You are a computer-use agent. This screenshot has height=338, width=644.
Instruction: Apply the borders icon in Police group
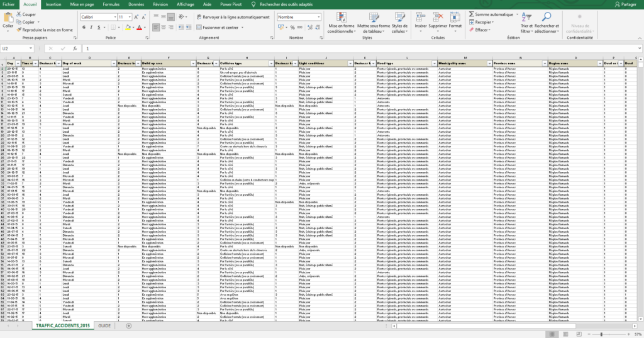[x=113, y=28]
